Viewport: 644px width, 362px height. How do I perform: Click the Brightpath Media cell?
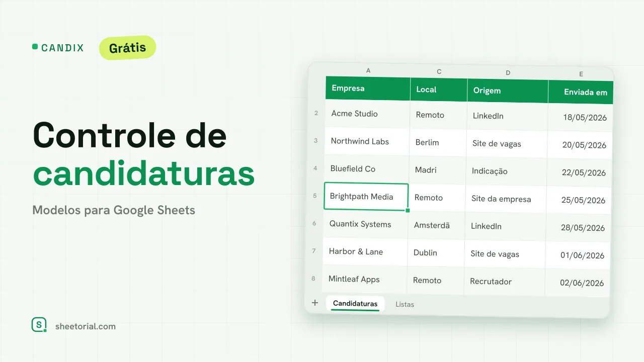click(366, 197)
